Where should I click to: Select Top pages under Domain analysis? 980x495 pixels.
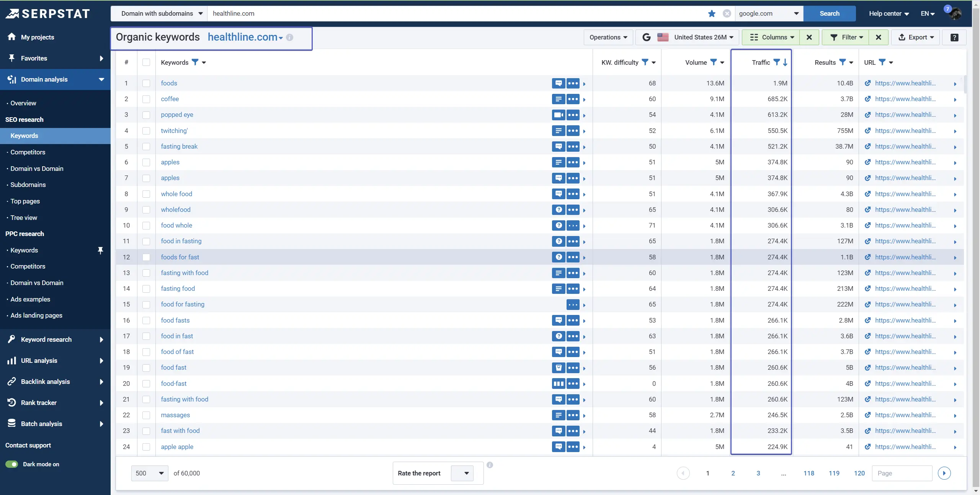click(26, 201)
